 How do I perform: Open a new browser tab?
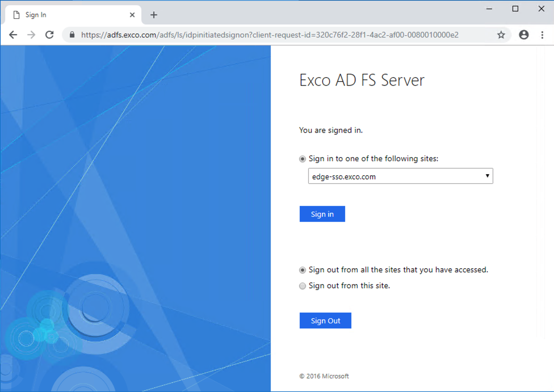153,14
